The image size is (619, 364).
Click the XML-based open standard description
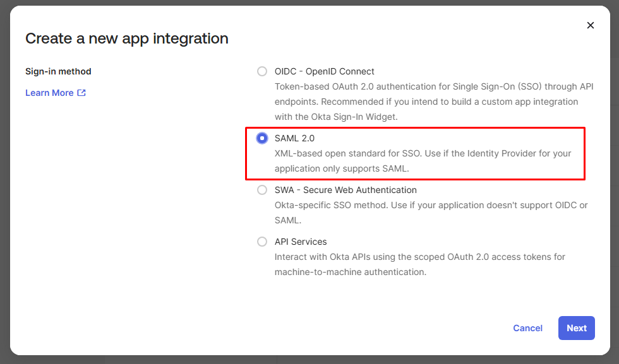point(423,161)
